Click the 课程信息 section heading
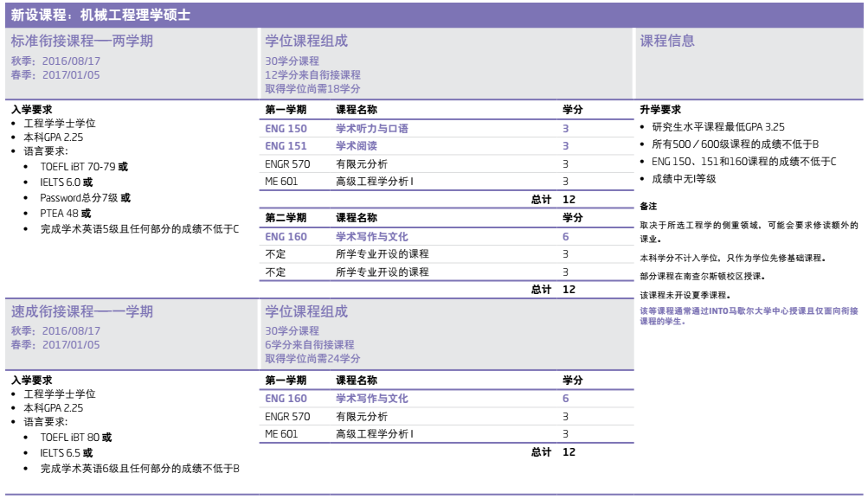 (666, 42)
